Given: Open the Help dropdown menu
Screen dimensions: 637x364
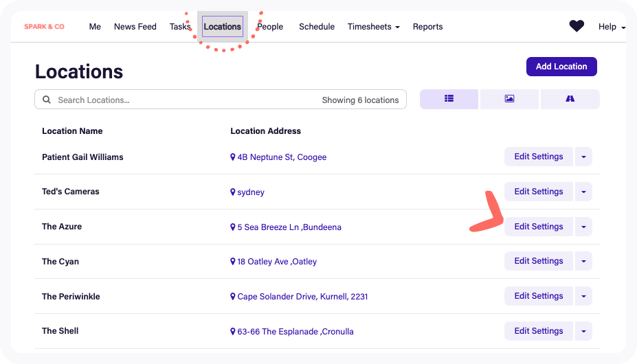Looking at the screenshot, I should pos(612,27).
